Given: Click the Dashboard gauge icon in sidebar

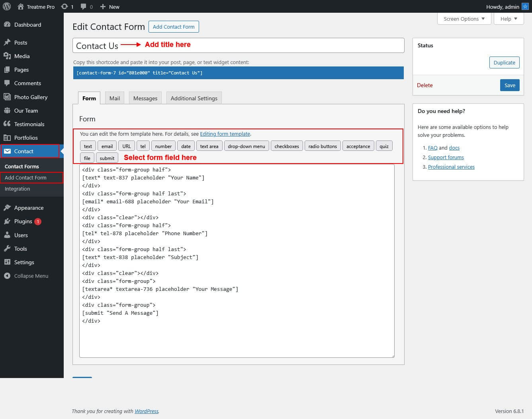Looking at the screenshot, I should [x=7, y=25].
